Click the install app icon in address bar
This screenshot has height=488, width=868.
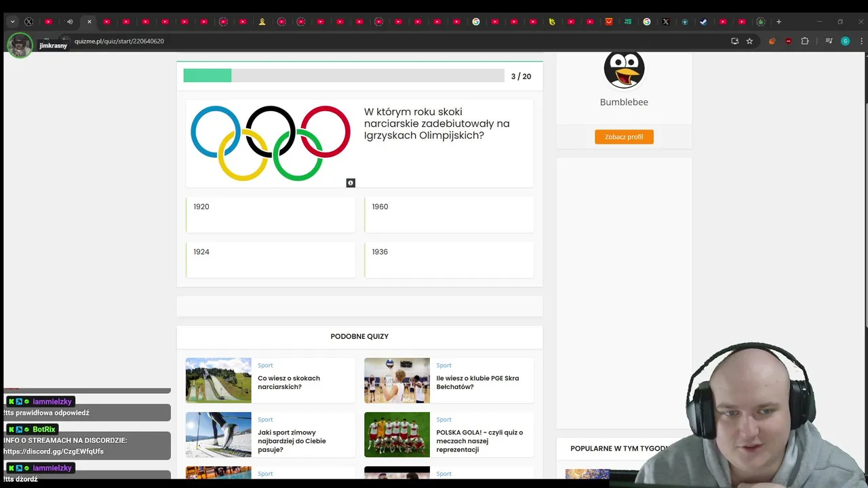click(734, 41)
